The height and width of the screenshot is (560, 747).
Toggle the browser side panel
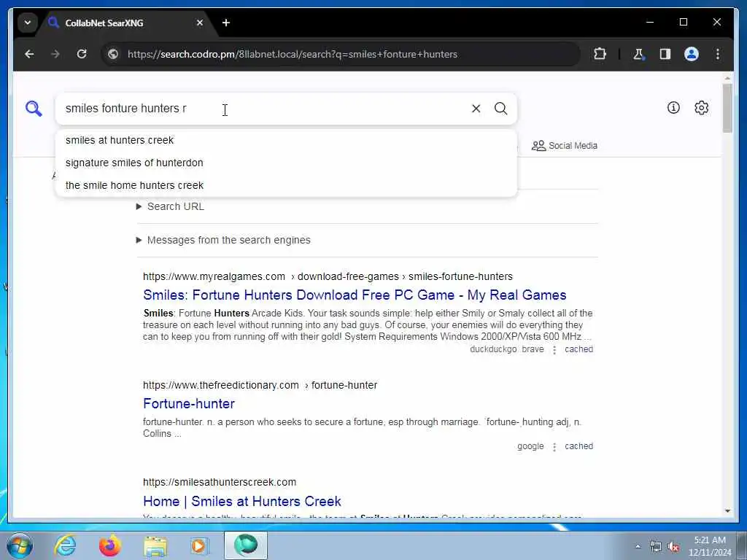click(x=665, y=54)
